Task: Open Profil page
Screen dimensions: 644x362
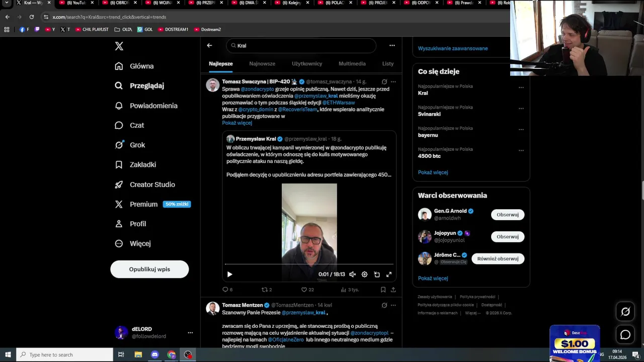Action: [x=130, y=224]
